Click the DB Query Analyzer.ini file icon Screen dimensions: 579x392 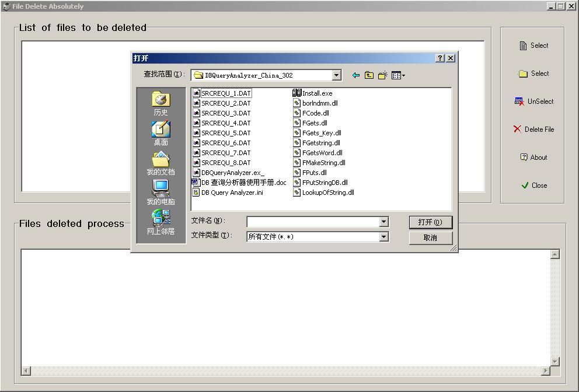196,192
